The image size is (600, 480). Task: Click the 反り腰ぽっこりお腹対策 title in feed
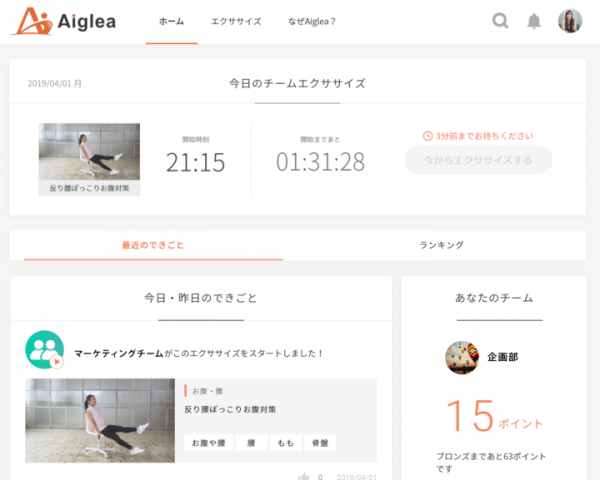(x=230, y=410)
